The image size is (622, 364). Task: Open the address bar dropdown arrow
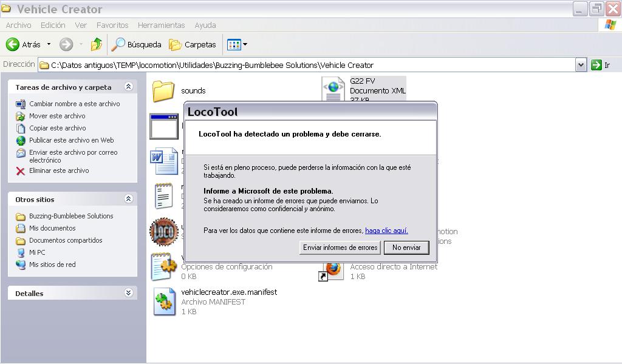pos(581,65)
